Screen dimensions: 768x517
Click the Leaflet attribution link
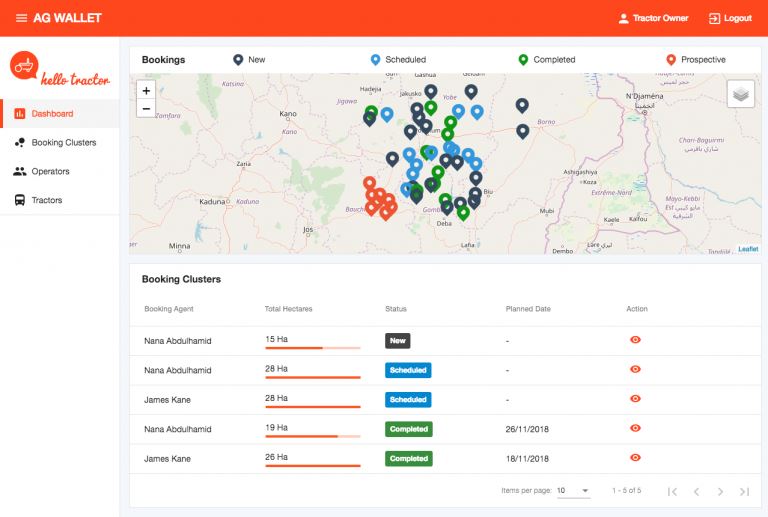[x=748, y=249]
